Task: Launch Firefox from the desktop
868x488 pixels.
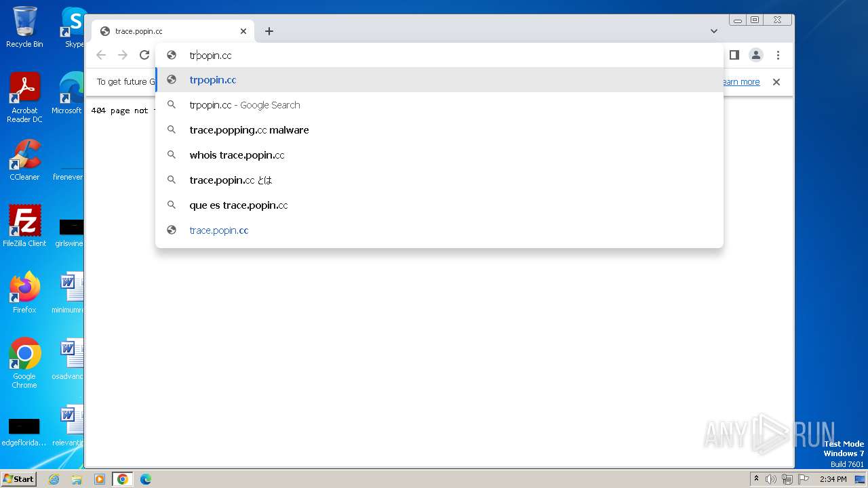Action: point(24,293)
